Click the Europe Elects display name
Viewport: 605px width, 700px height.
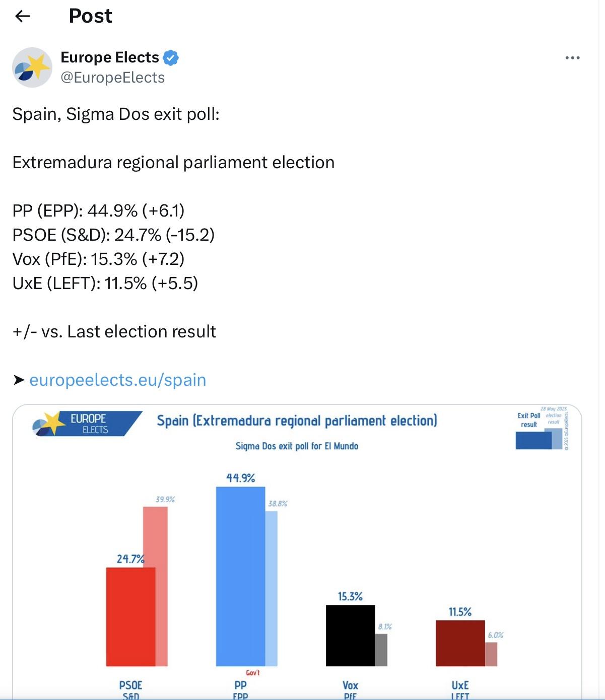tap(110, 57)
